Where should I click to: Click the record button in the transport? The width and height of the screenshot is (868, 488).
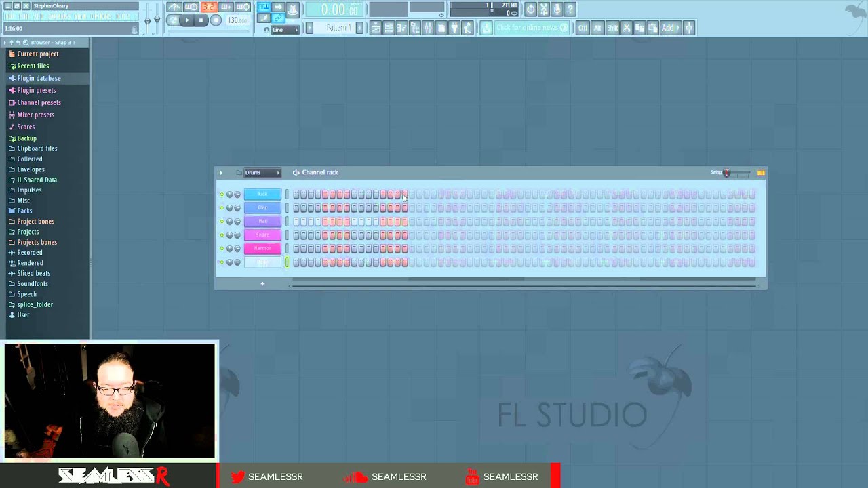[216, 20]
